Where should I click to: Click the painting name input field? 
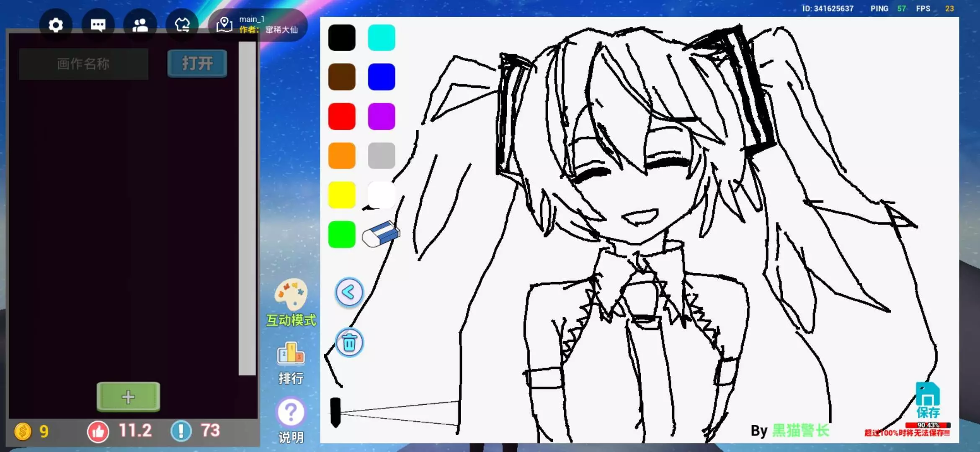(x=83, y=64)
